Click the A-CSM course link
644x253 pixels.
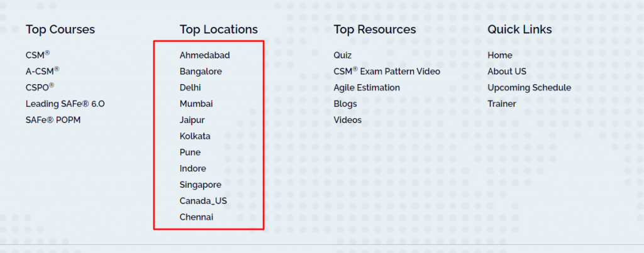click(42, 72)
